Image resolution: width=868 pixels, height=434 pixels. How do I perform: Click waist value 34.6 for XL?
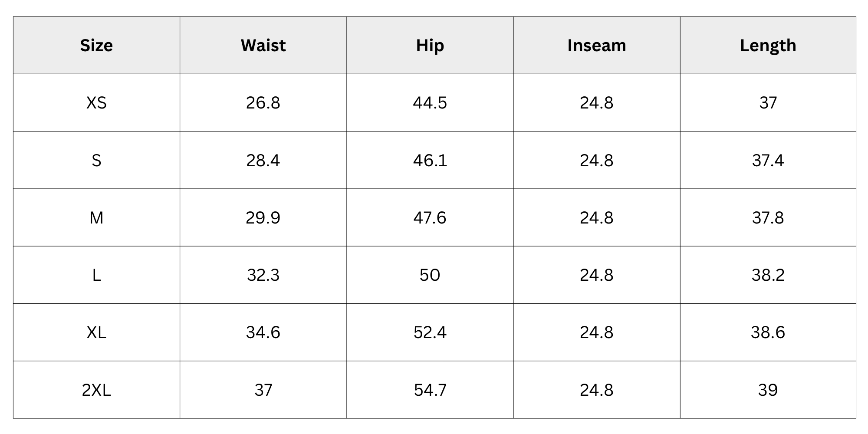point(263,332)
